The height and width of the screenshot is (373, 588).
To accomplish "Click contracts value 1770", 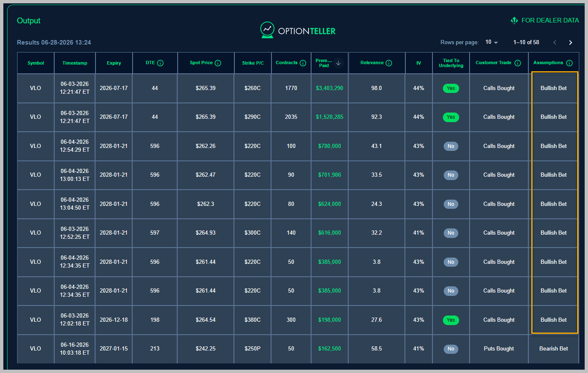I will pyautogui.click(x=291, y=88).
